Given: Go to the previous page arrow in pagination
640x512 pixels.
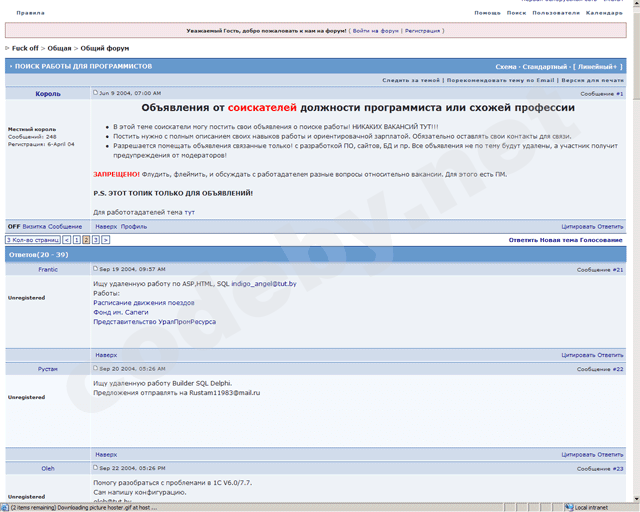Looking at the screenshot, I should tap(67, 240).
